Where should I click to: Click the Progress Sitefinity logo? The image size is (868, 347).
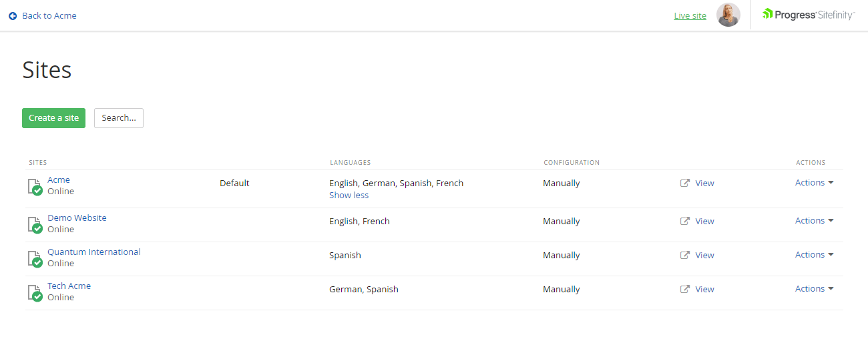pos(809,15)
